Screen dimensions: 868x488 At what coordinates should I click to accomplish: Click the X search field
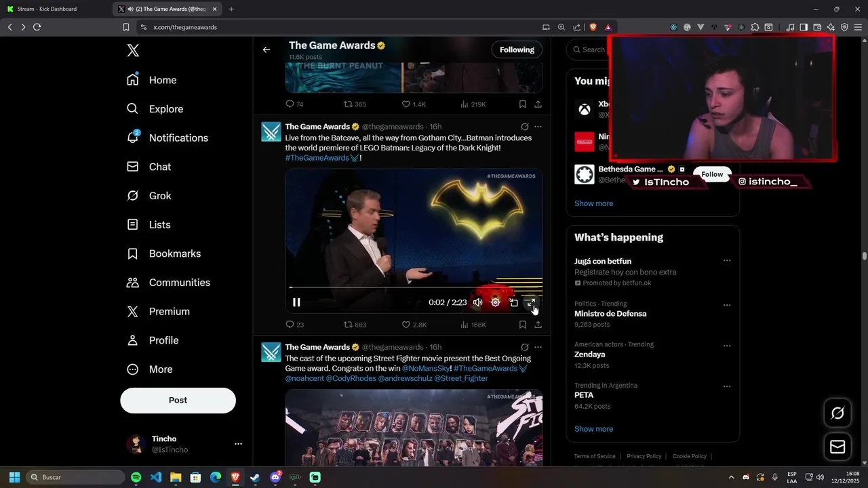tap(587, 49)
